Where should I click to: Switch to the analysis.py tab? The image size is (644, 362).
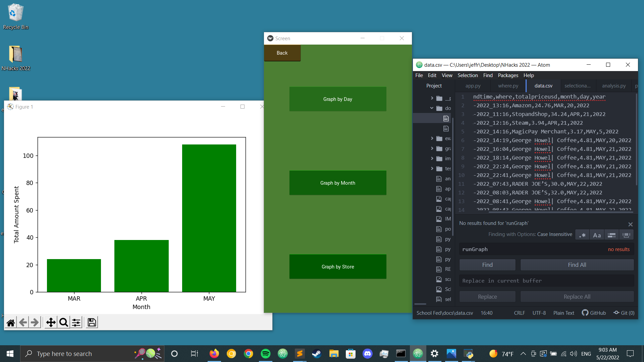point(613,86)
